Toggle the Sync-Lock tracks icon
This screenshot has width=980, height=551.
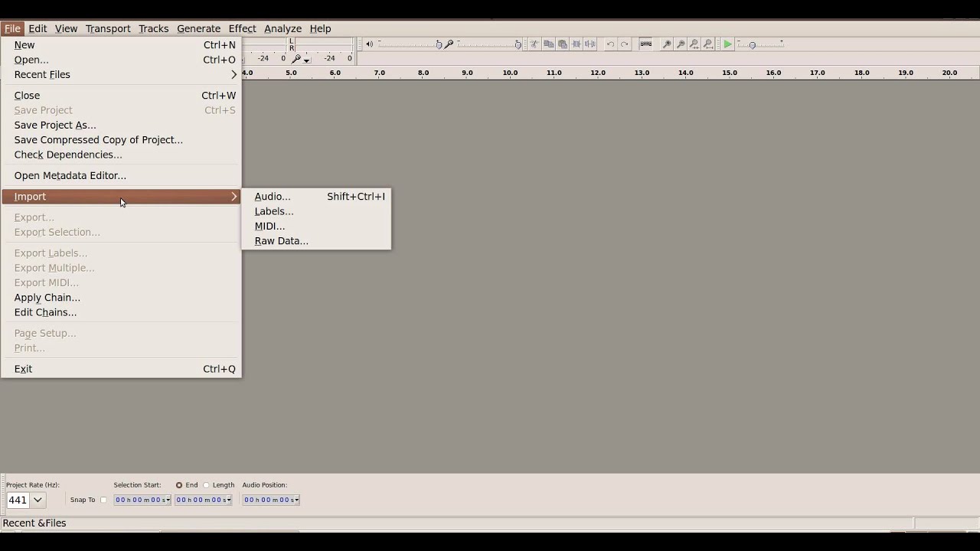pos(646,44)
